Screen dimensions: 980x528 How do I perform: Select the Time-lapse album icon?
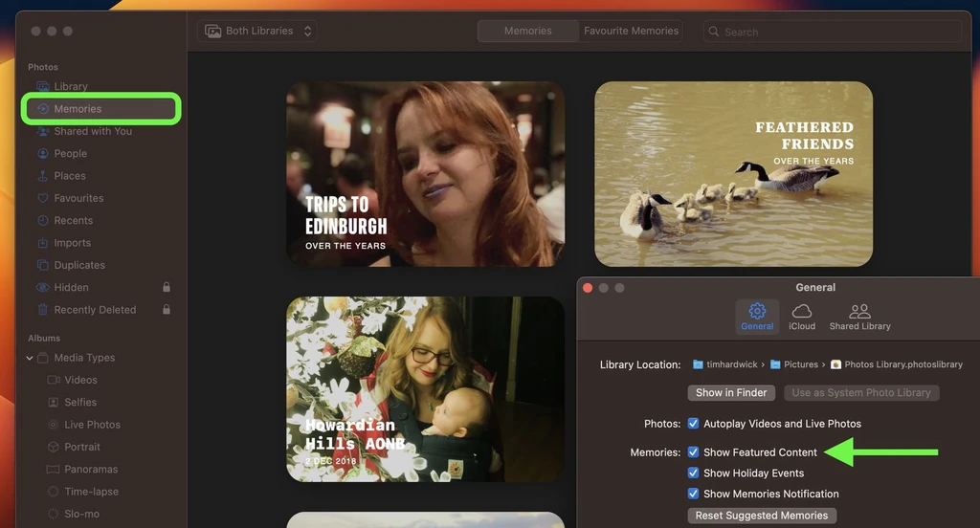tap(54, 492)
